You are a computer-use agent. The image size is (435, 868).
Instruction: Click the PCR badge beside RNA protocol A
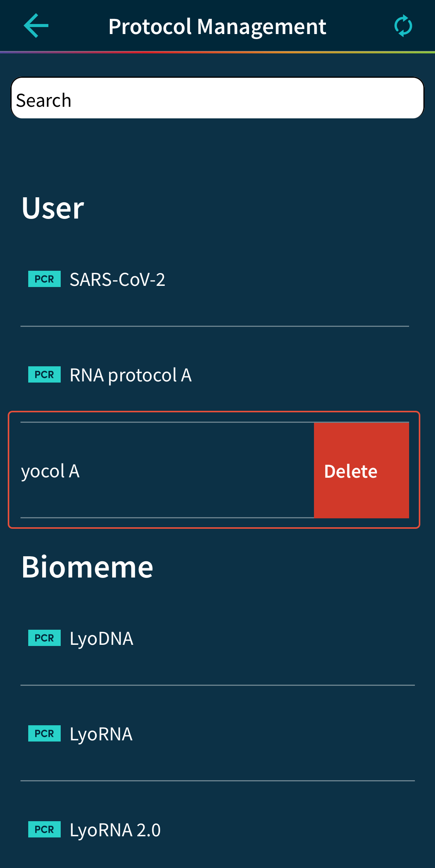pyautogui.click(x=44, y=374)
